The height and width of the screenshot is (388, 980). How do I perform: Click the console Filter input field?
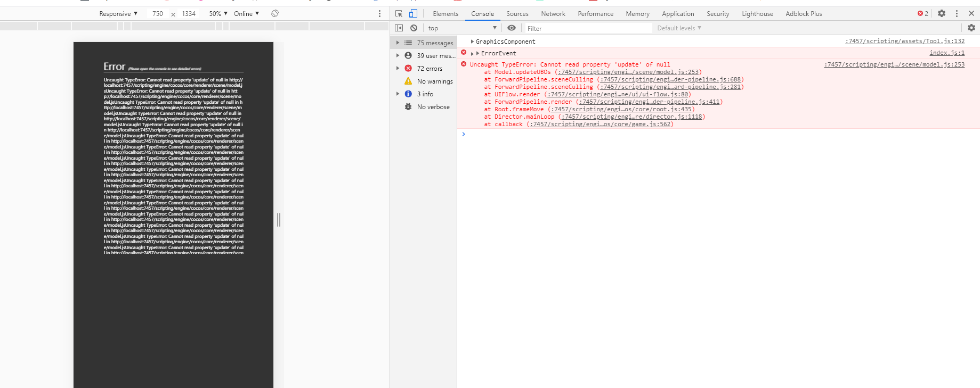tap(588, 28)
